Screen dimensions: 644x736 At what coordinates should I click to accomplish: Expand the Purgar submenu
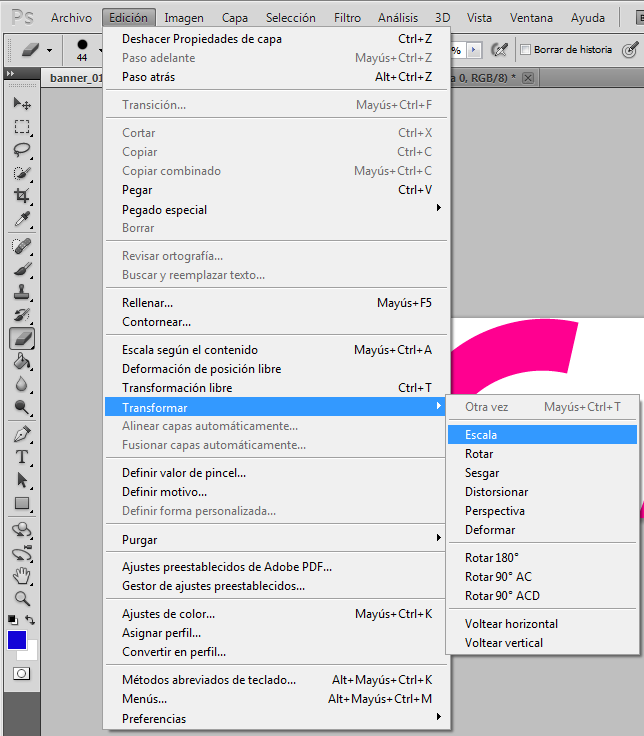pyautogui.click(x=276, y=539)
